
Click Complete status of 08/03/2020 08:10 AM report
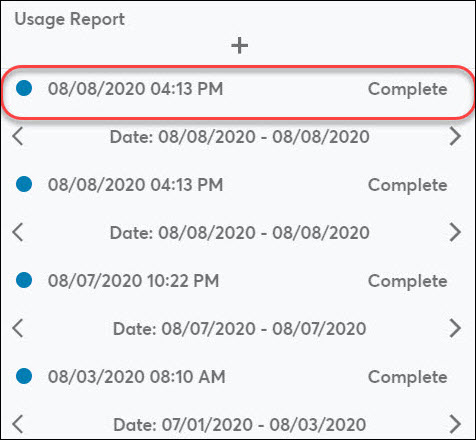point(407,377)
